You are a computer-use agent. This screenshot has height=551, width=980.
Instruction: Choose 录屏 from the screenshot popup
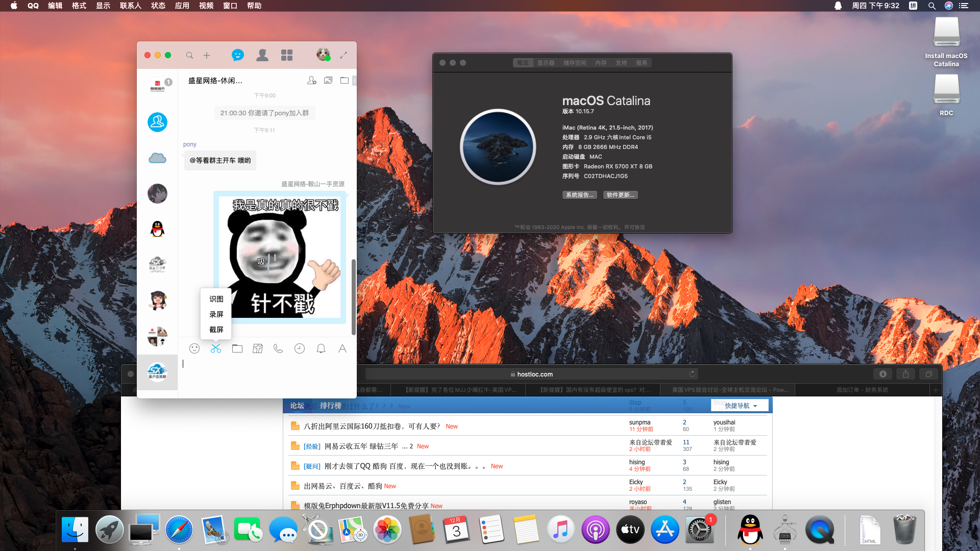tap(216, 314)
